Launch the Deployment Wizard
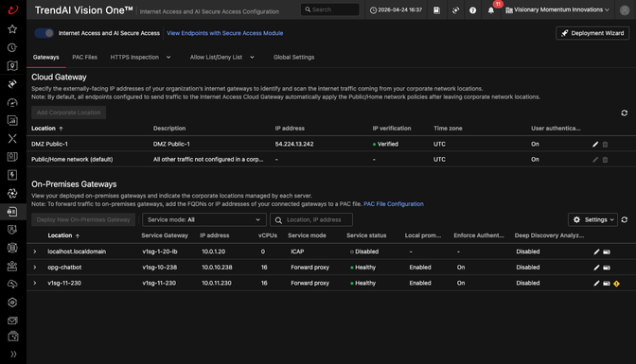 click(592, 33)
